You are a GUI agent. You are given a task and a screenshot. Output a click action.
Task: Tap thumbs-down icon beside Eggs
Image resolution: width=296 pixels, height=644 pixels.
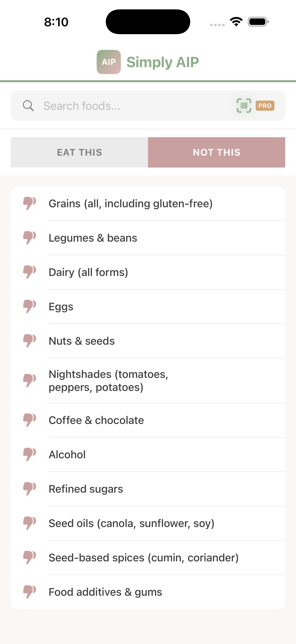pos(29,306)
